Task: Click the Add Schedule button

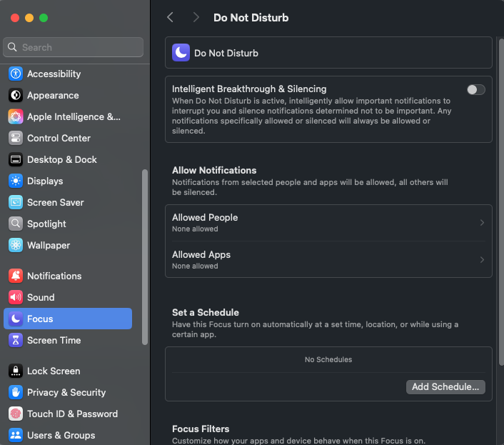Action: click(x=445, y=387)
